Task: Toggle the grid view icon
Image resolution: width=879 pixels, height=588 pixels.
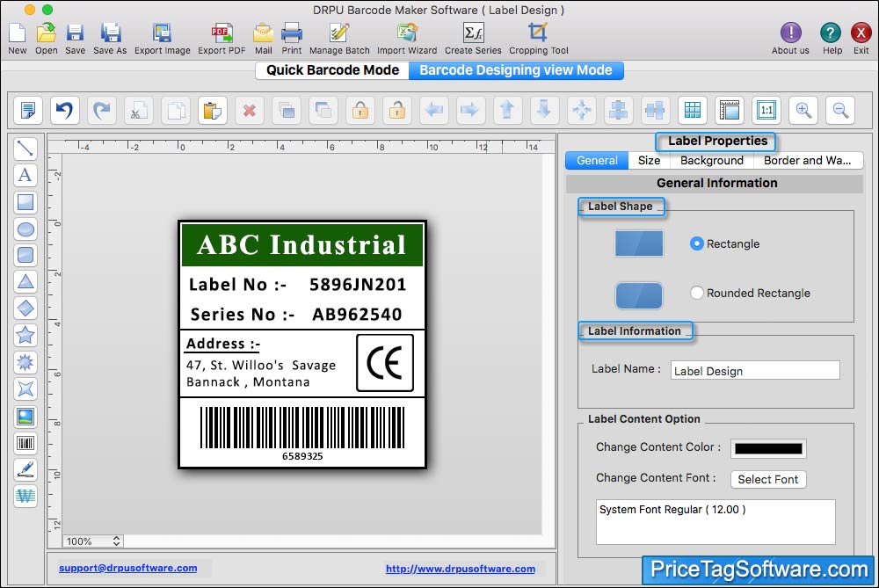Action: [x=693, y=110]
